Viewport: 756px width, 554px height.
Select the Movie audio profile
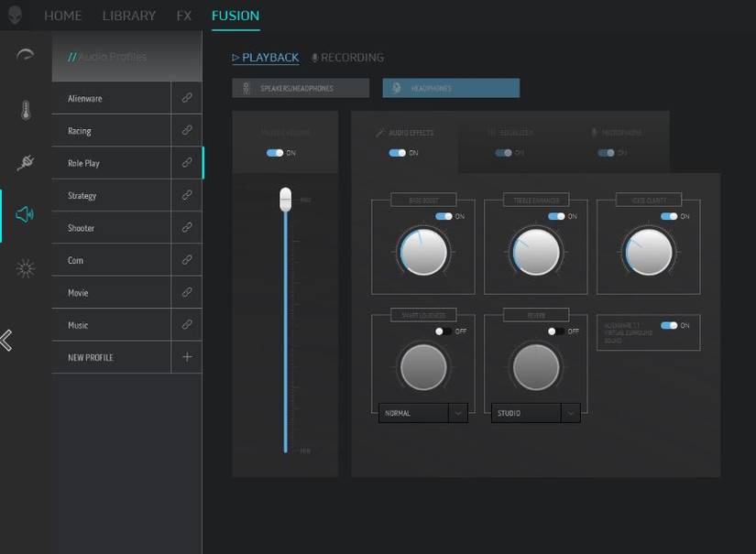point(112,292)
